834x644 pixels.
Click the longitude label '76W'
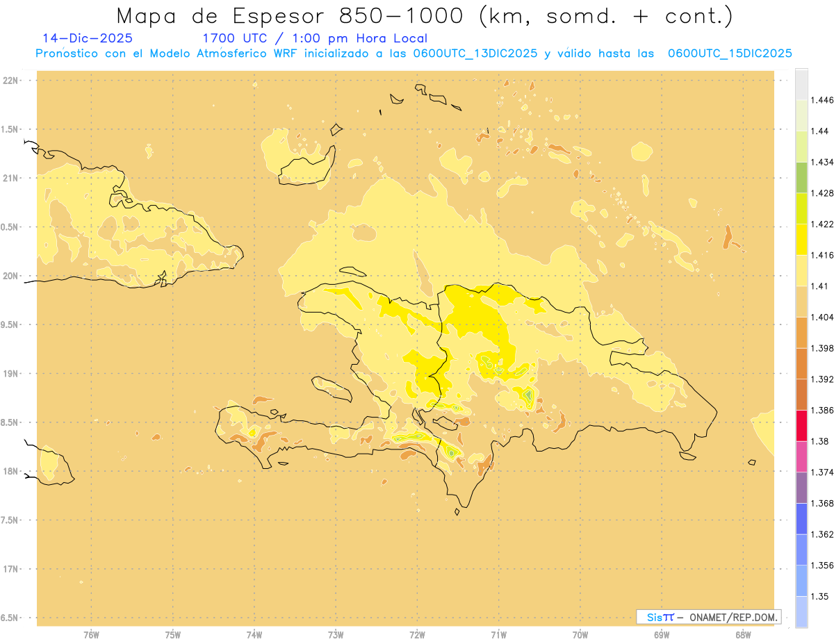point(91,634)
